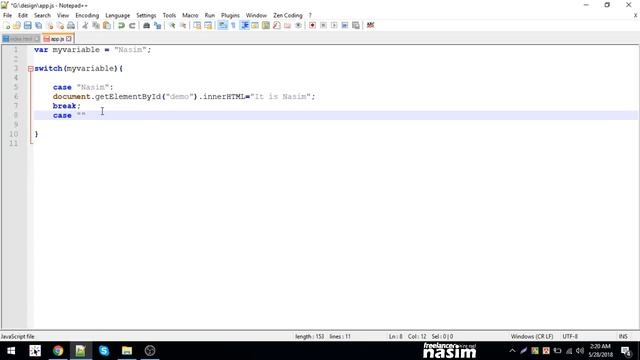Click the Zoom In toolbar icon
Screen dimensions: 640x360
click(172, 25)
